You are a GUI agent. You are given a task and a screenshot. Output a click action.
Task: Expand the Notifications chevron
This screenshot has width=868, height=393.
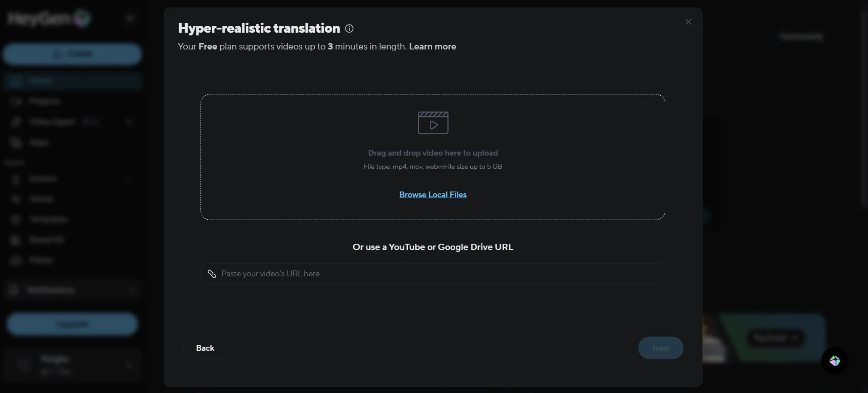click(131, 290)
